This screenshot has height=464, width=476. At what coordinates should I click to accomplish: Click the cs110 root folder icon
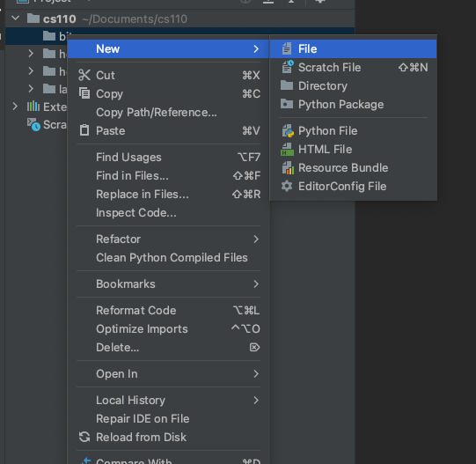(33, 18)
